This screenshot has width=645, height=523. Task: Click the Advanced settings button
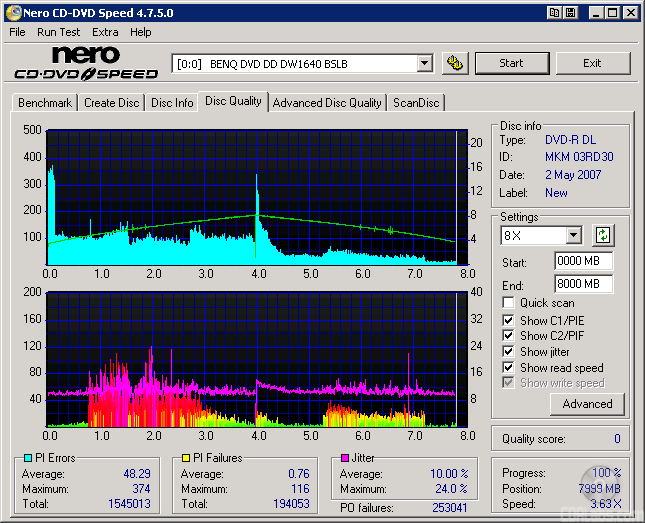(587, 404)
